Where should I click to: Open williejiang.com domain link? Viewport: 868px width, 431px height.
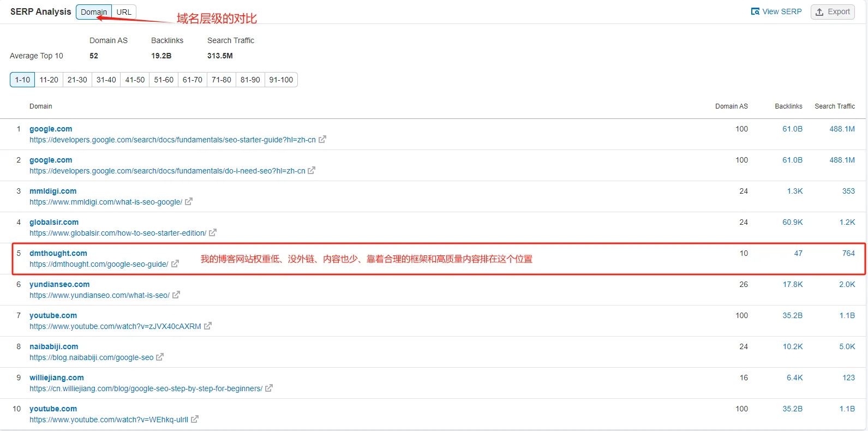tap(57, 378)
